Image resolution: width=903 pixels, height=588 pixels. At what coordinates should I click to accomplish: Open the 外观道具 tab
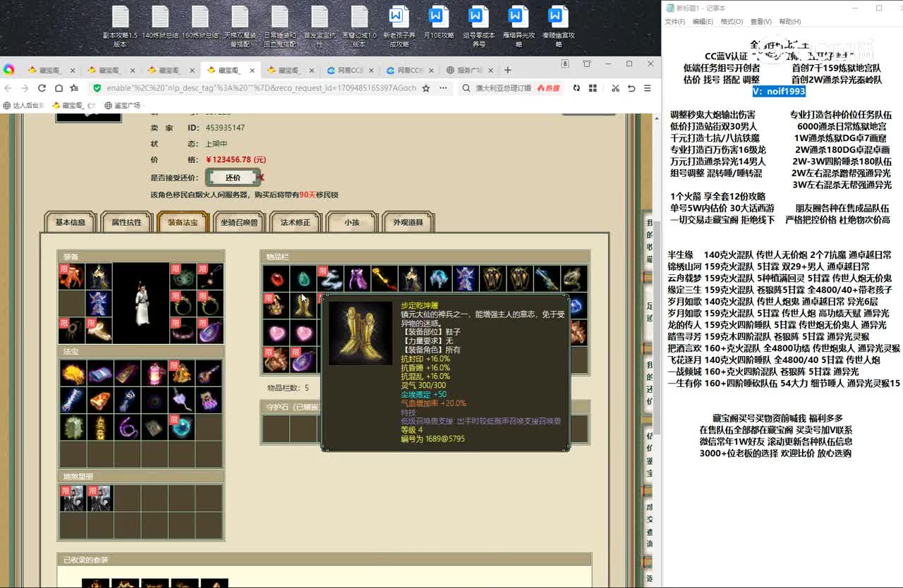tap(408, 223)
